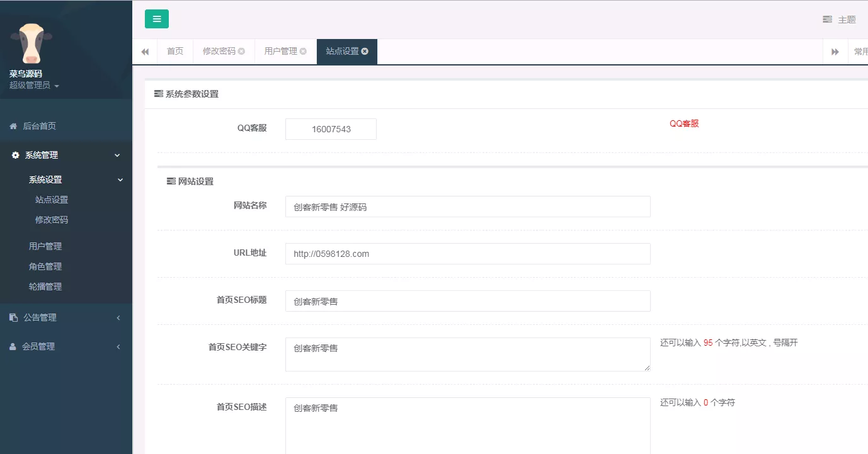
Task: Click the URL地址 input field
Action: click(467, 254)
